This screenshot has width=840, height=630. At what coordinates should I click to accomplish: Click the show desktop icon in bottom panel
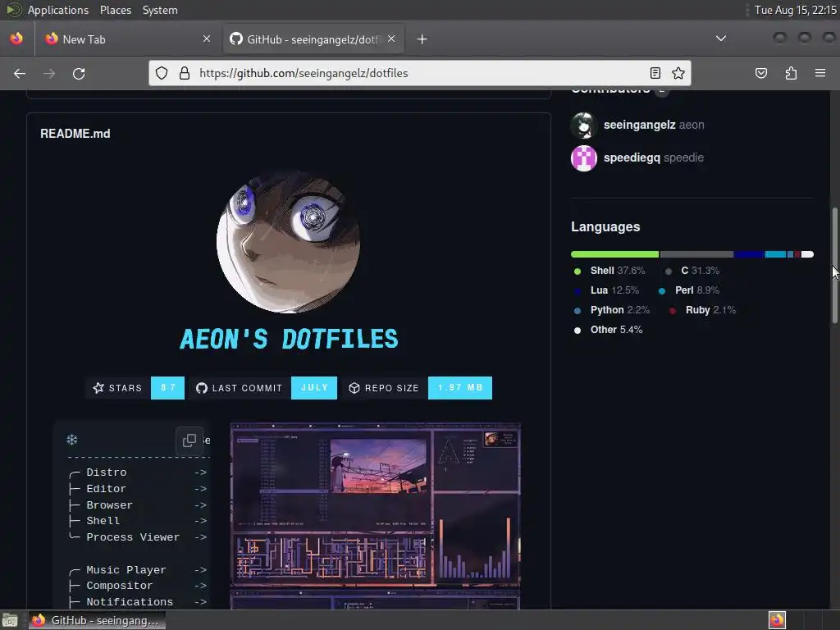pos(10,620)
